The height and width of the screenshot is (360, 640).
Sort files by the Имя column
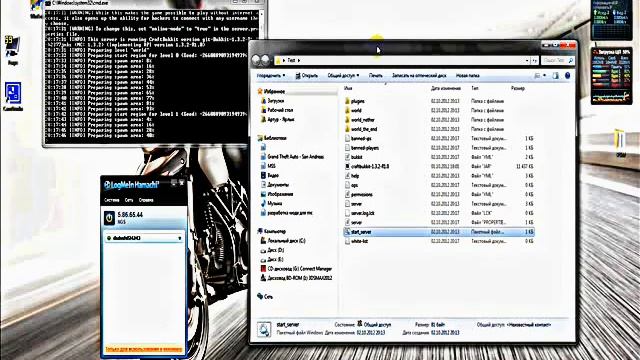[x=348, y=88]
